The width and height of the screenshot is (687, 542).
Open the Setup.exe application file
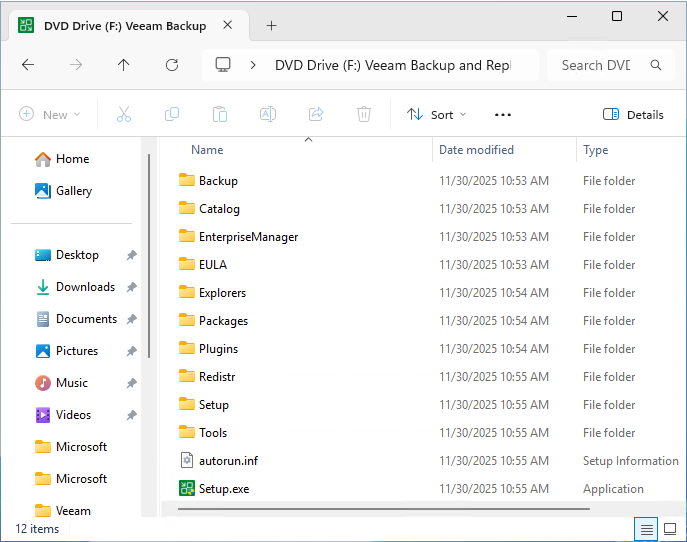(224, 489)
